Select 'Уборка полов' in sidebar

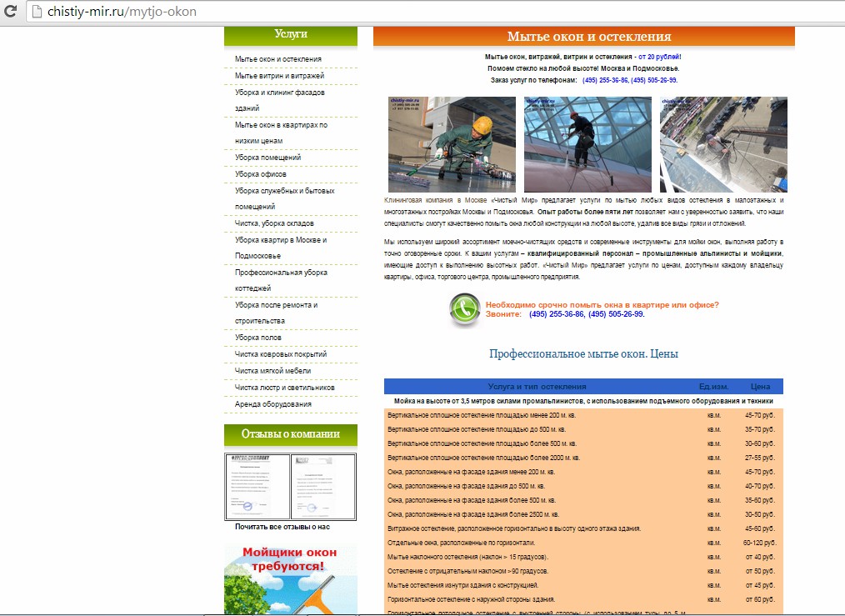[x=258, y=338]
